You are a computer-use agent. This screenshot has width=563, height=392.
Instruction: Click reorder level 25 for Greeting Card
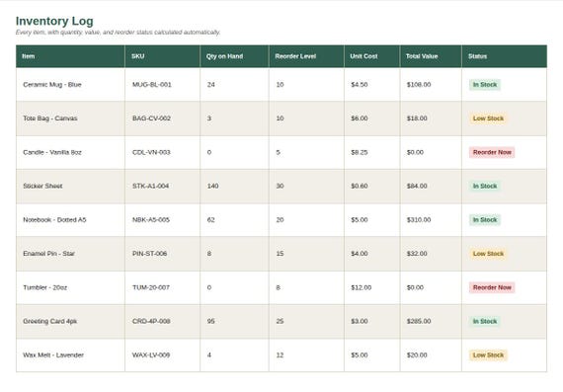pos(280,321)
